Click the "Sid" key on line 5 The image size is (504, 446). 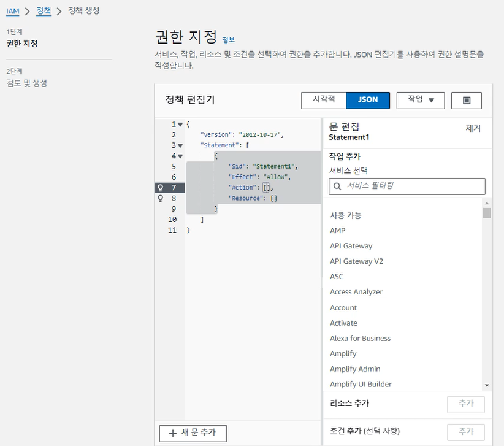(237, 167)
